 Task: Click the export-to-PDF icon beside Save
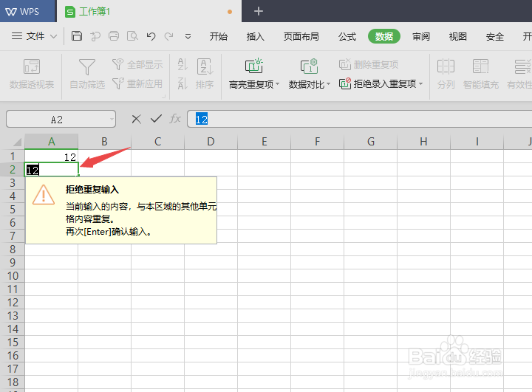click(95, 36)
